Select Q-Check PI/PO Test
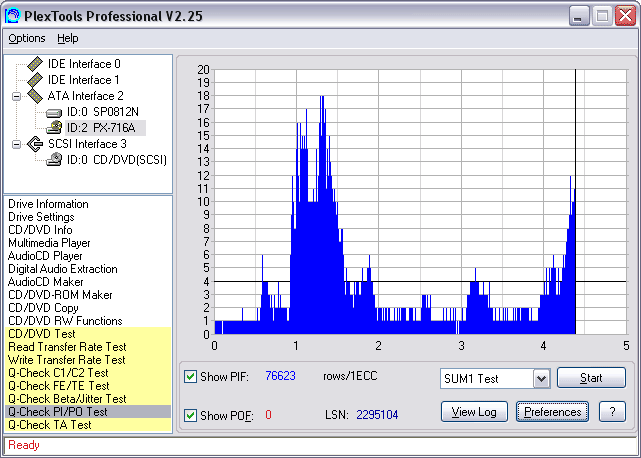641x458 pixels. pyautogui.click(x=88, y=412)
